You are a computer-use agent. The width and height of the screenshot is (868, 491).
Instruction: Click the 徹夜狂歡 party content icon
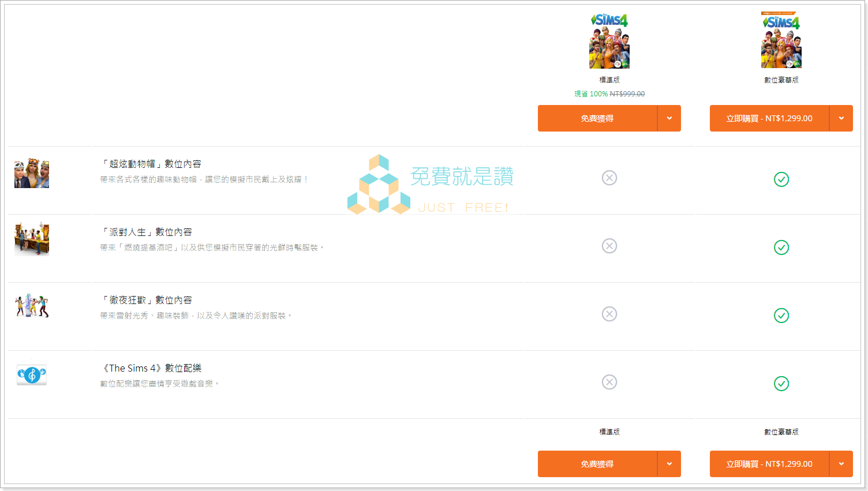(32, 306)
